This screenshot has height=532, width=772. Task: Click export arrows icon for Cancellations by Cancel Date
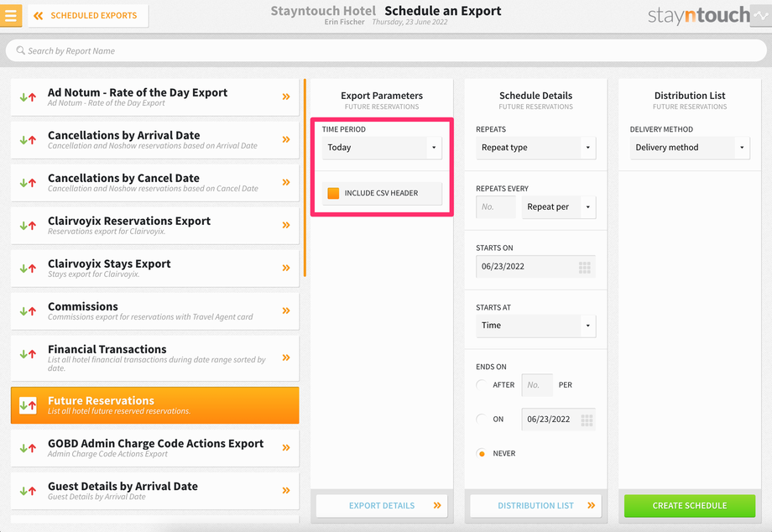point(28,183)
